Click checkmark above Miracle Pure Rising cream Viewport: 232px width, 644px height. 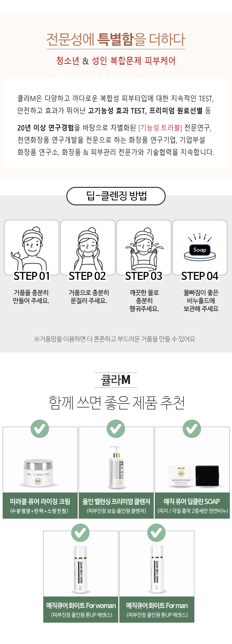(x=40, y=428)
